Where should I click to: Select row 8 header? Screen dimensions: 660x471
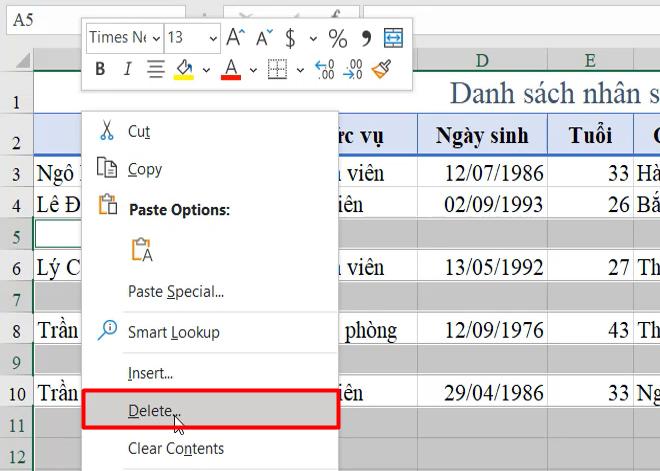[16, 328]
